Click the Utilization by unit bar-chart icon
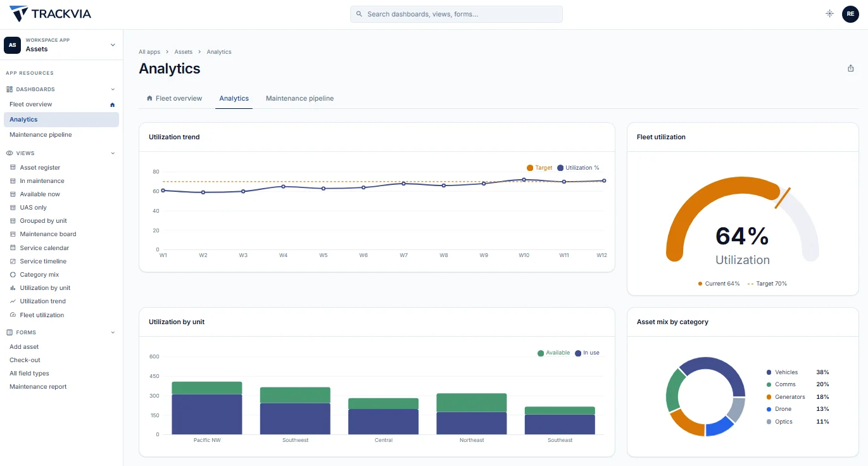This screenshot has width=868, height=466. coord(13,288)
